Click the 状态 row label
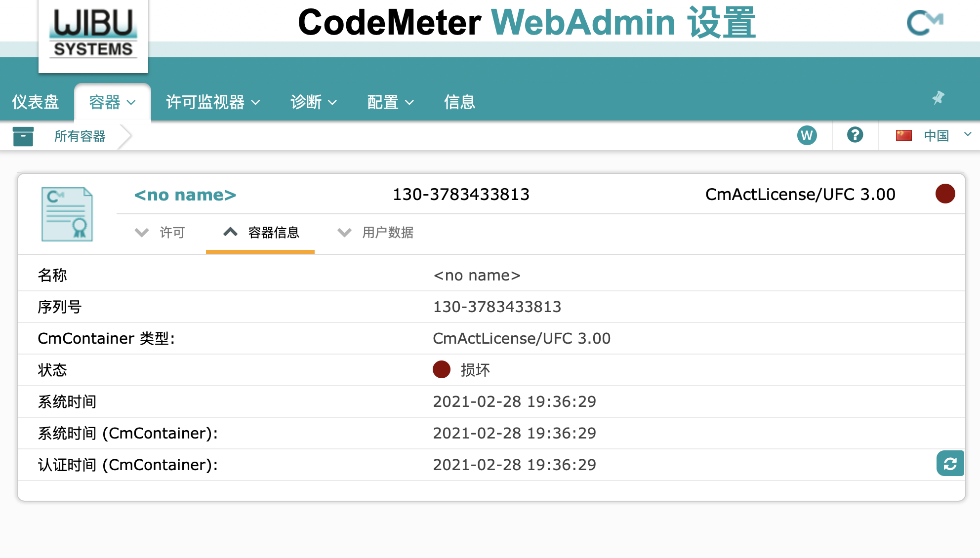The image size is (980, 558). [x=52, y=370]
